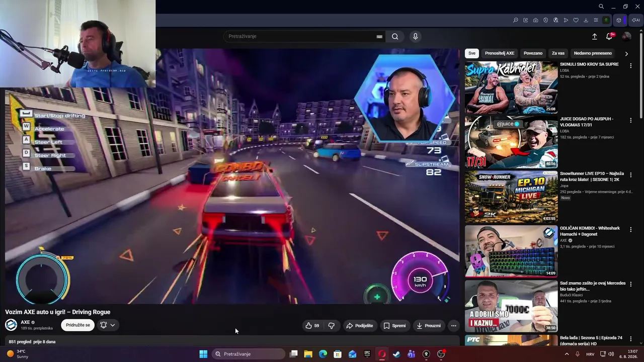
Task: Open the ad blocker shield icon
Action: coord(546,20)
